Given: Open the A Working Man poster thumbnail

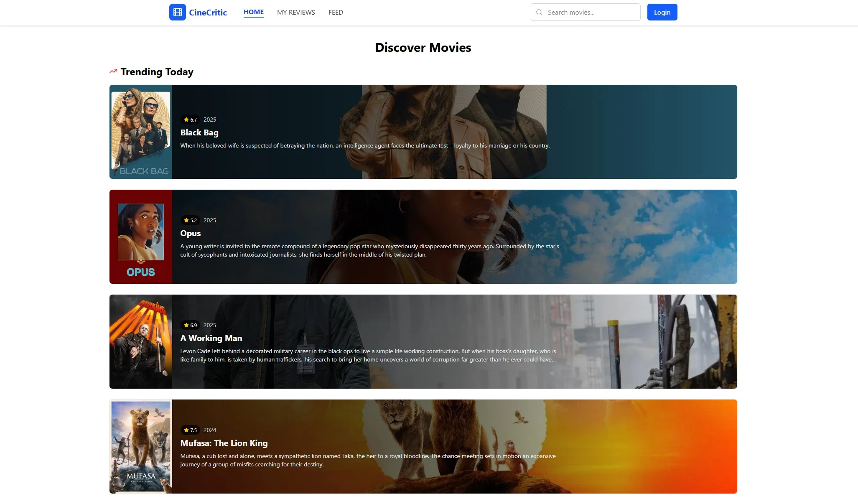Looking at the screenshot, I should tap(141, 341).
